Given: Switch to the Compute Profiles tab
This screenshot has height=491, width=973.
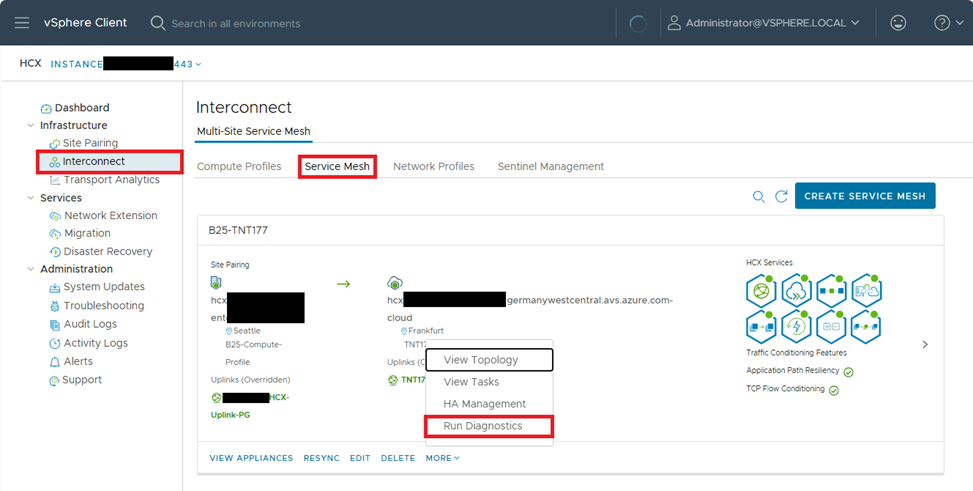Looking at the screenshot, I should tap(239, 166).
